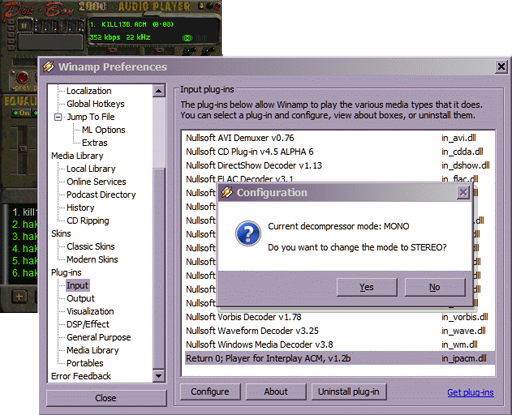Open Visualization plug-ins page
The height and width of the screenshot is (415, 512).
point(90,312)
